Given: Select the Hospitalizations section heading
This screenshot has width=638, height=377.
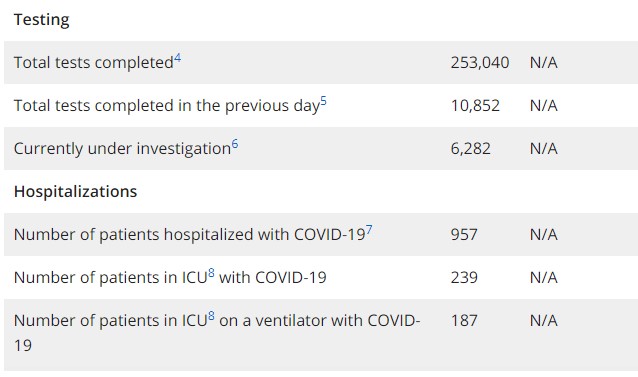Looking at the screenshot, I should click(75, 192).
